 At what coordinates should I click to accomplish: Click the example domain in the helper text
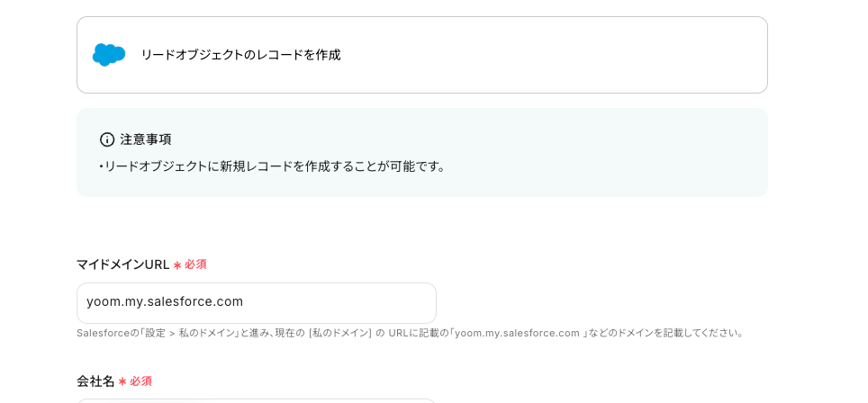(517, 333)
